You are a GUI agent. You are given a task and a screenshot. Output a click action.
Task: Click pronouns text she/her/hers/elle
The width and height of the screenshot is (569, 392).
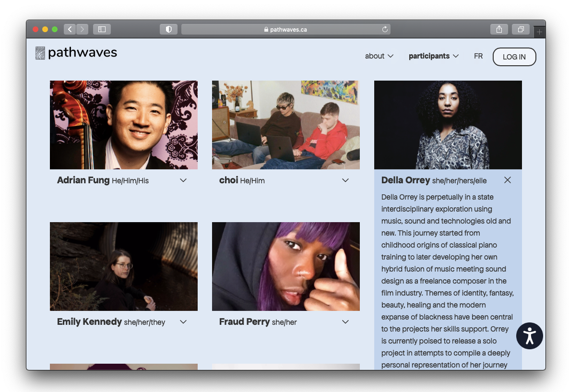pos(460,181)
